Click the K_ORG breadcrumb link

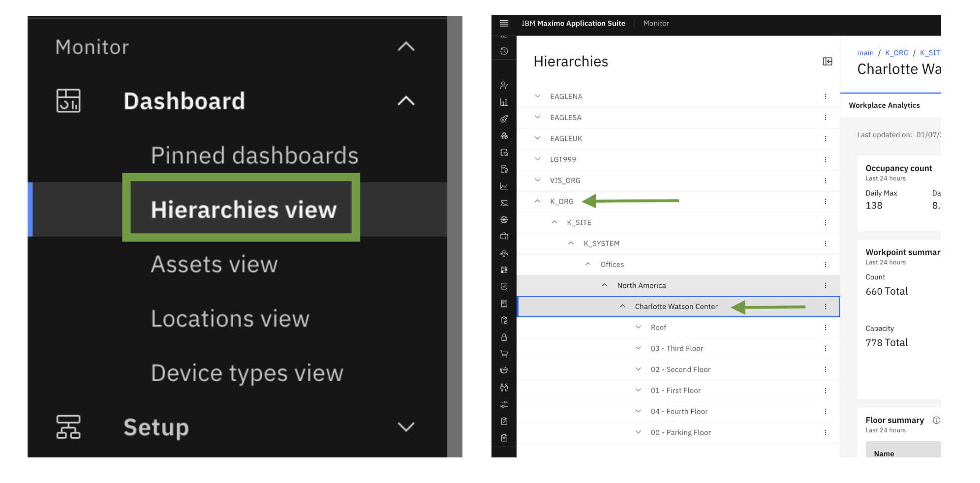[896, 53]
